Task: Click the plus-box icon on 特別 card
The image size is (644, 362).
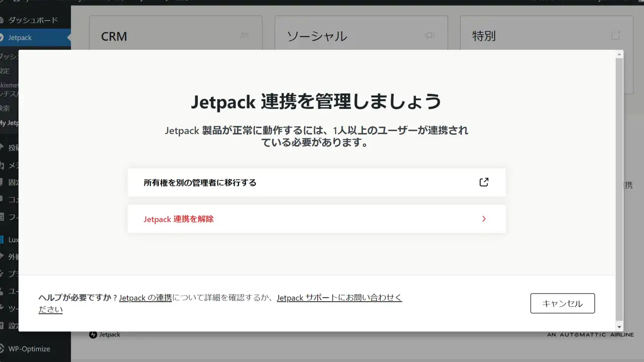Action: pyautogui.click(x=615, y=36)
